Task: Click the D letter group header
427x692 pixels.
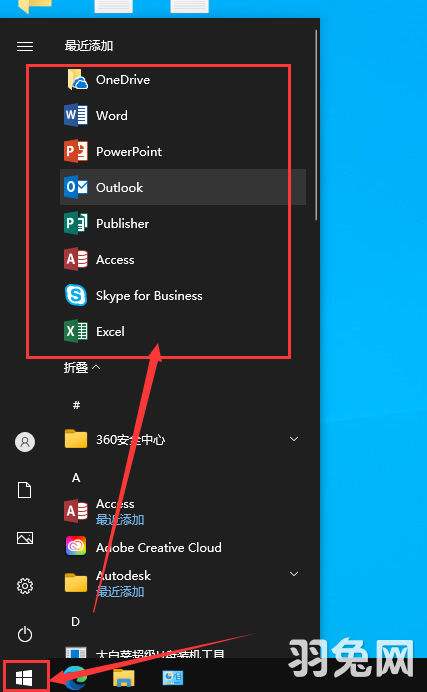Action: click(x=76, y=621)
